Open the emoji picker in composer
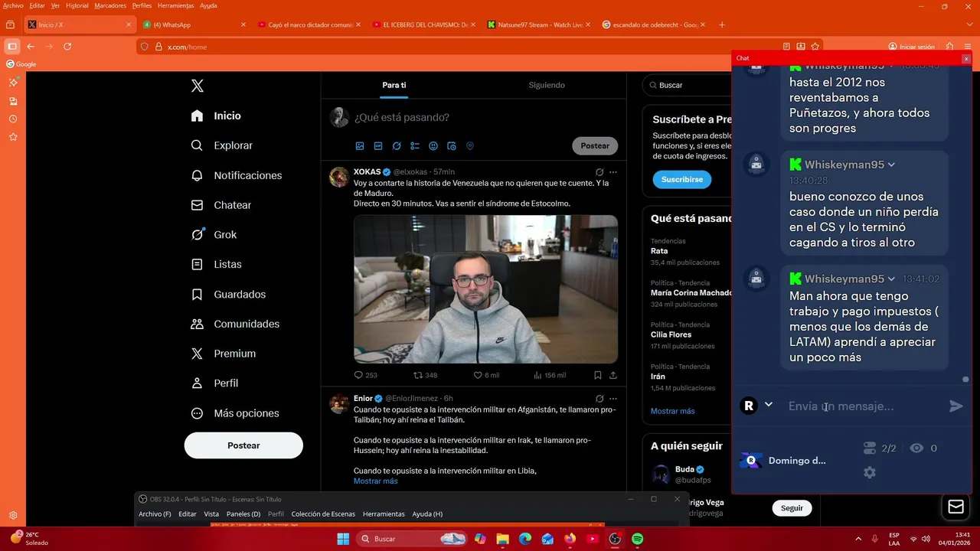This screenshot has width=980, height=551. pyautogui.click(x=433, y=146)
